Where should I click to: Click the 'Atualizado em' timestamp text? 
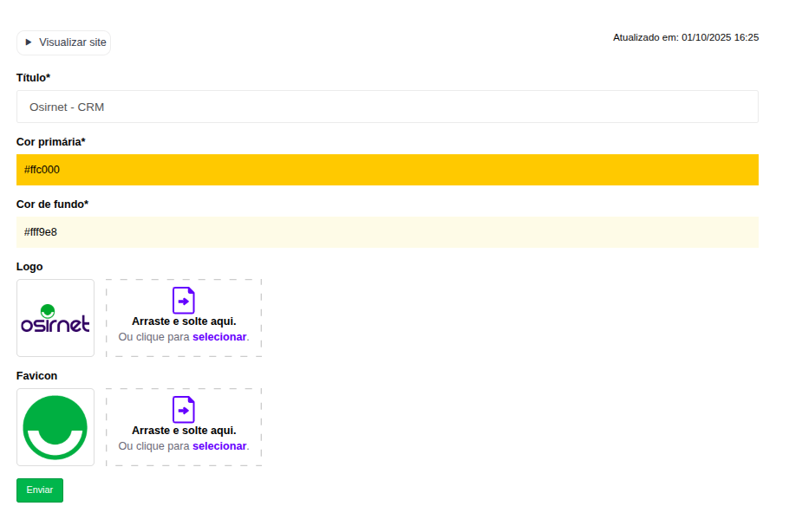(x=685, y=37)
